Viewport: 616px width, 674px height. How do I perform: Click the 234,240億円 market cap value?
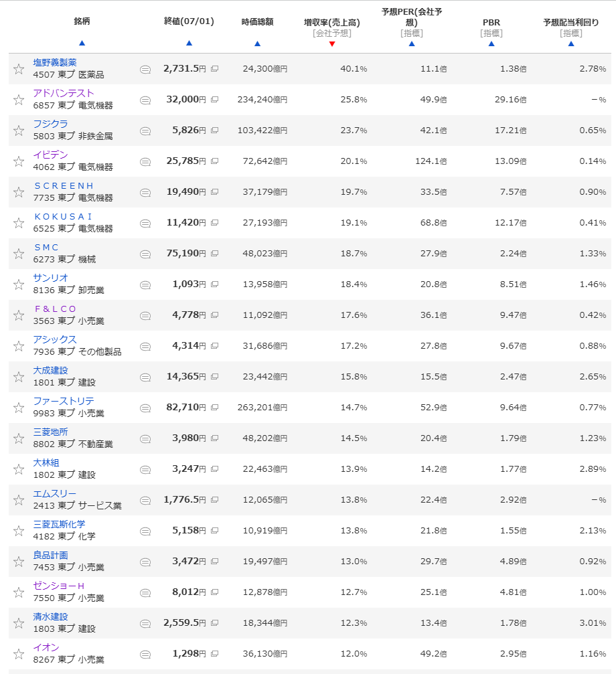[262, 100]
